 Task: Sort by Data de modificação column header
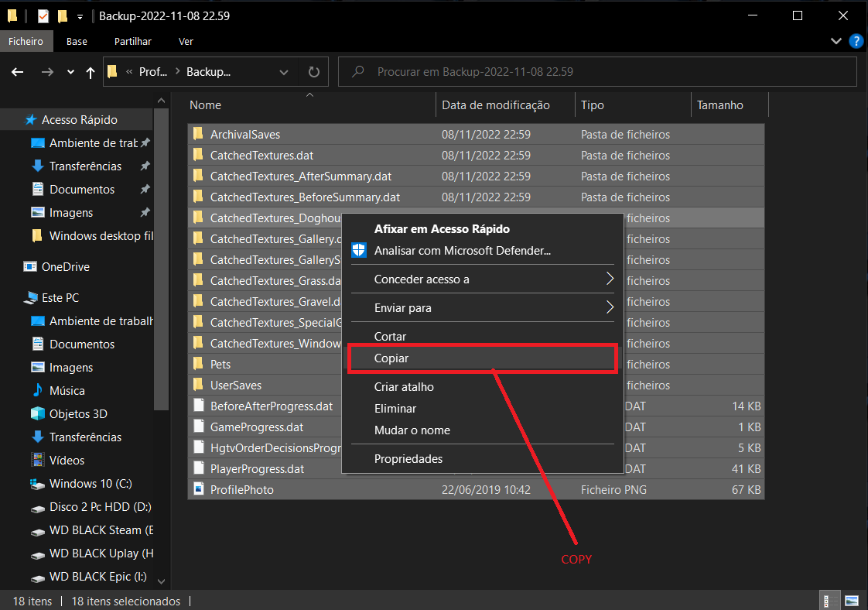tap(495, 105)
